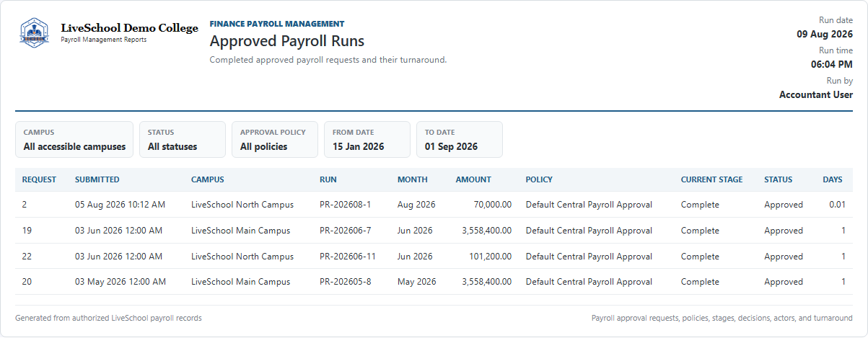The height and width of the screenshot is (338, 868).
Task: Select request number 19 cell
Action: 27,231
